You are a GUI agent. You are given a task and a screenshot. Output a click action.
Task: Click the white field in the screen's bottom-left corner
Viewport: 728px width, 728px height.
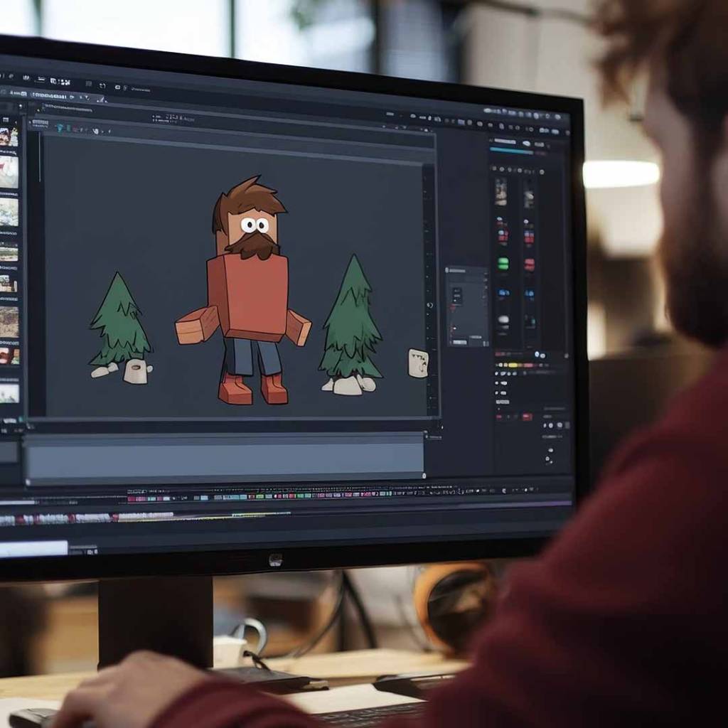(33, 548)
